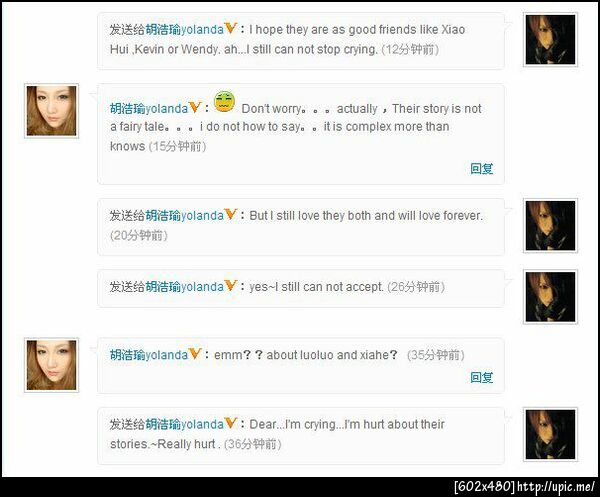Open 胡浩瑜yolanda sender name in the 'emm' message
This screenshot has width=600, height=497.
[149, 355]
